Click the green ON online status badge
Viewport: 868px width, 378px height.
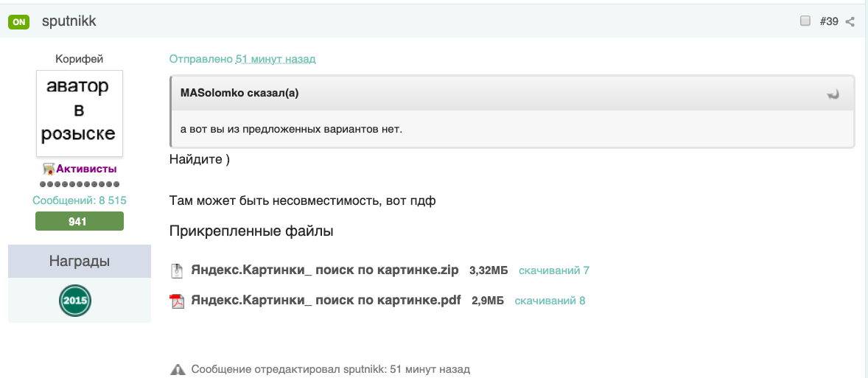tap(18, 22)
